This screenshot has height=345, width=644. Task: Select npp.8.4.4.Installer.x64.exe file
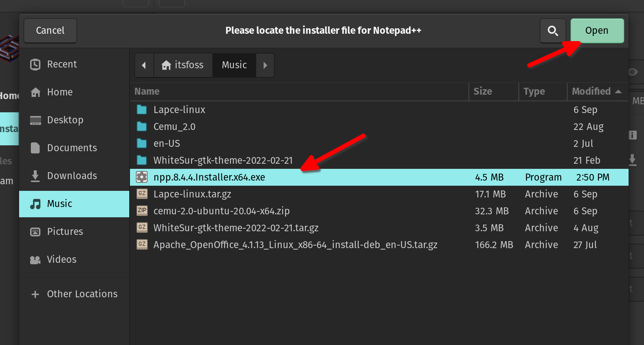(379, 177)
